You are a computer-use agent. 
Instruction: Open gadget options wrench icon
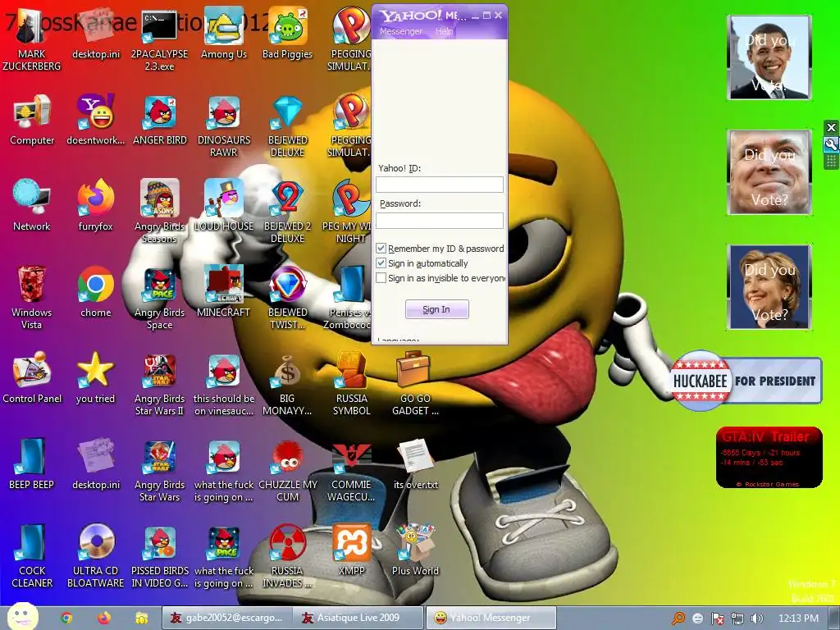831,144
